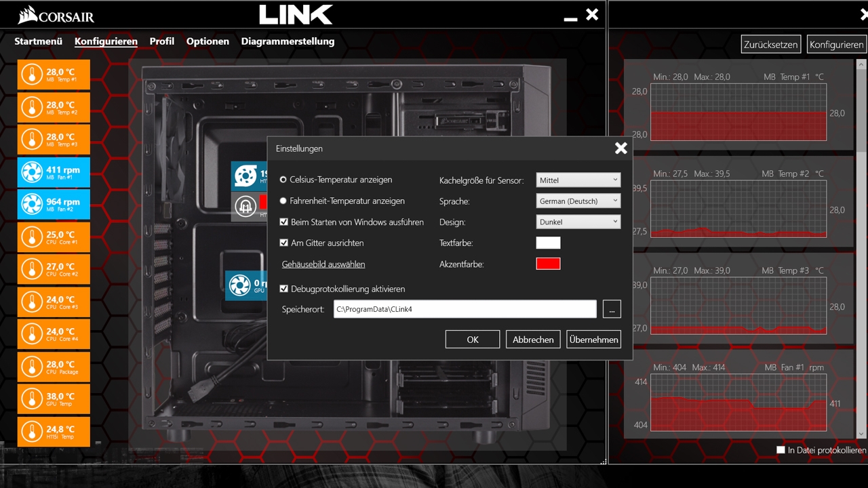This screenshot has width=868, height=488.
Task: Select the MB Temp #3 sensor tile
Action: [x=54, y=139]
